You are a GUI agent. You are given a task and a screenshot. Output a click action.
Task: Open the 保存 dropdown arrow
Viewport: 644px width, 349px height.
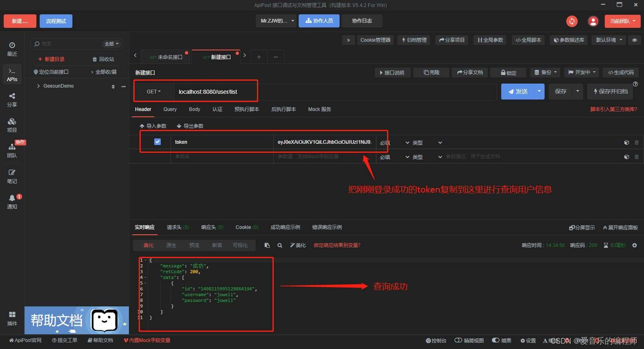click(x=577, y=91)
